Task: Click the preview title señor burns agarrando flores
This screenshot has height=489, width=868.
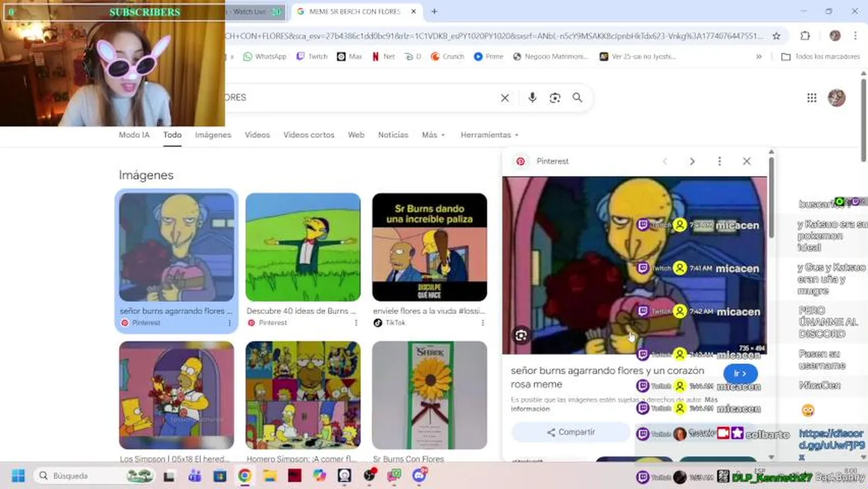Action: pos(607,377)
